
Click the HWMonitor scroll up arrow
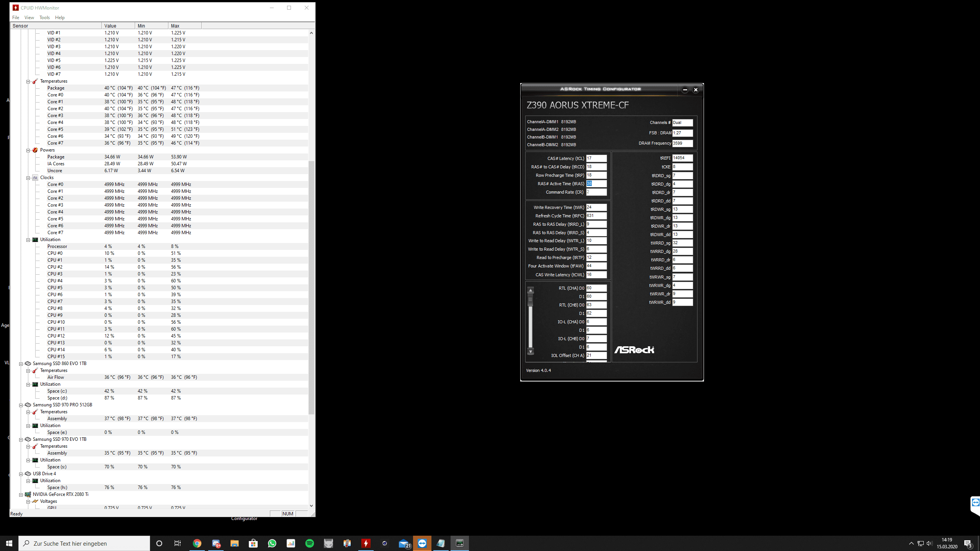(311, 33)
